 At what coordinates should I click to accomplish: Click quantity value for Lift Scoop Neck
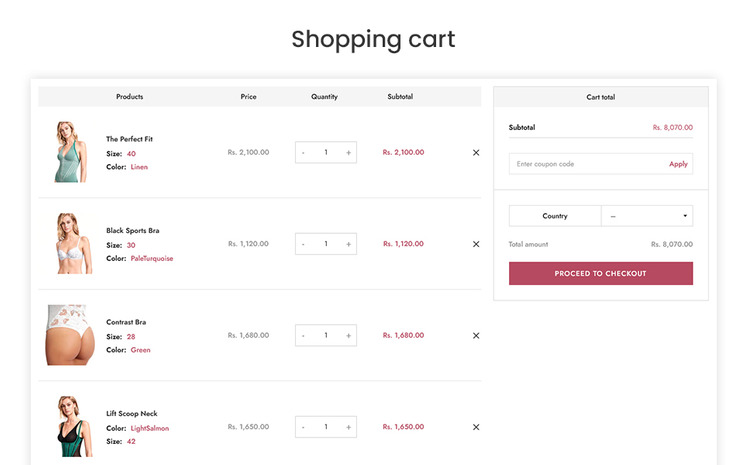(326, 427)
